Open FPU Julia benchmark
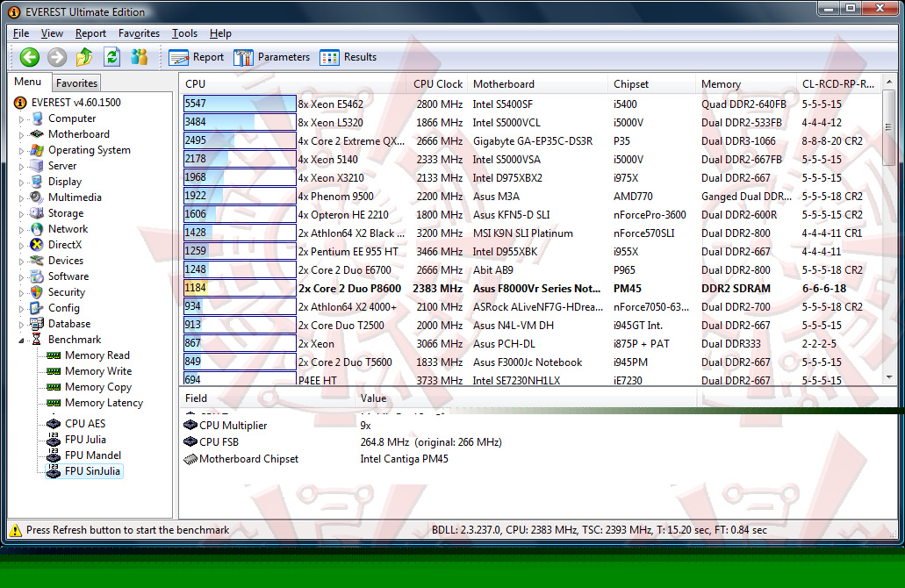This screenshot has height=588, width=905. point(85,439)
